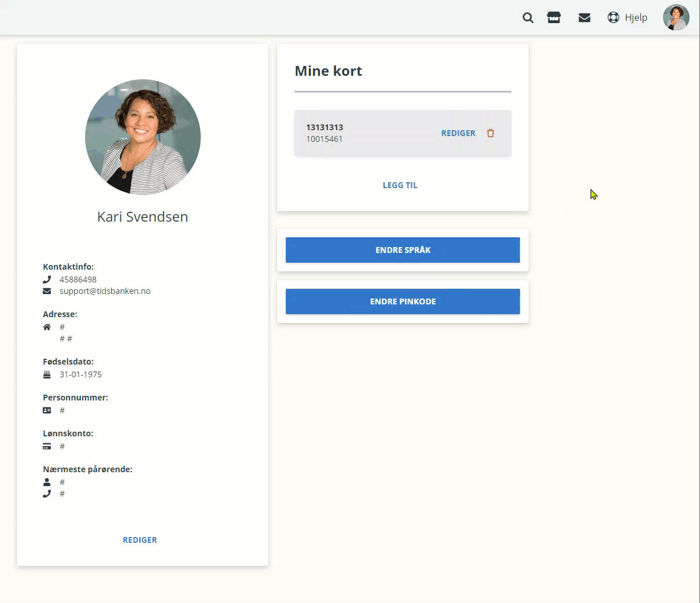700x603 pixels.
Task: Click the Nærmeste pårørende label
Action: click(87, 469)
